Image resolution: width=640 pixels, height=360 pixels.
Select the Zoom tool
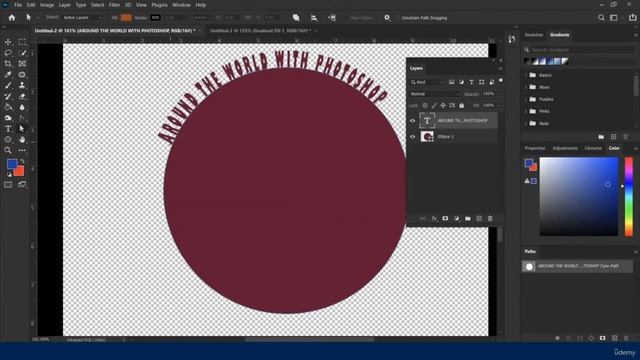click(8, 150)
